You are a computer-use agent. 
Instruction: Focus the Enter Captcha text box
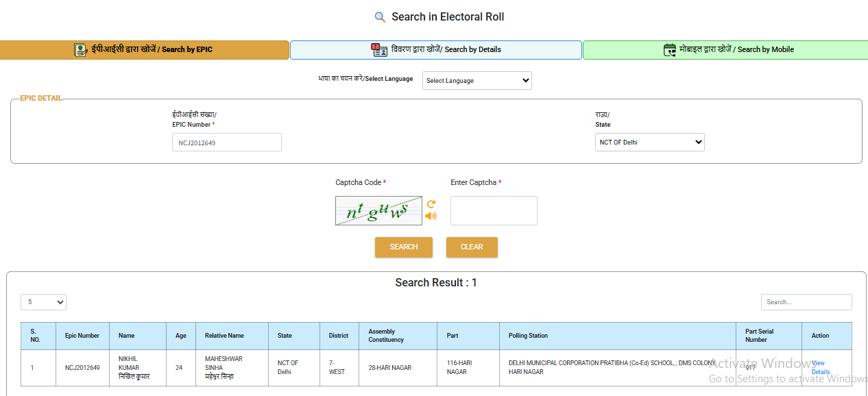494,210
